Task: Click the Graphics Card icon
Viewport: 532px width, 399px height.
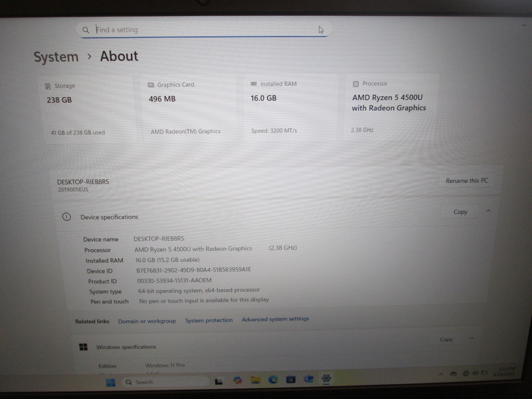Action: (x=151, y=85)
